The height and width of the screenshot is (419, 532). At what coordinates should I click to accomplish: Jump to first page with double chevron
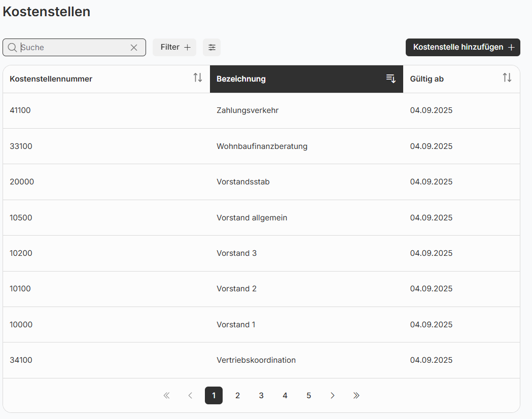coord(166,396)
